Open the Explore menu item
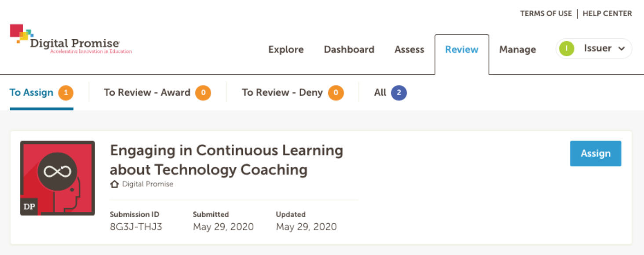The image size is (644, 255). click(x=286, y=49)
